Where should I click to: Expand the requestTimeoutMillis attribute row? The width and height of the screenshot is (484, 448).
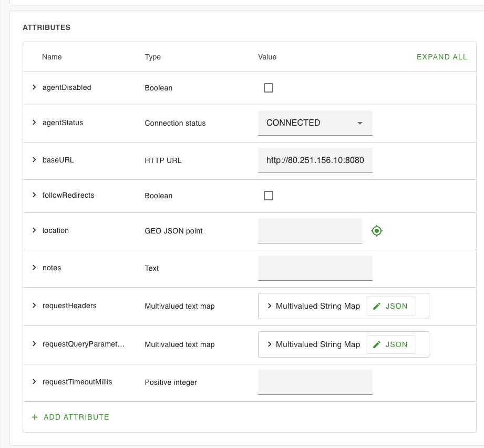click(x=34, y=382)
